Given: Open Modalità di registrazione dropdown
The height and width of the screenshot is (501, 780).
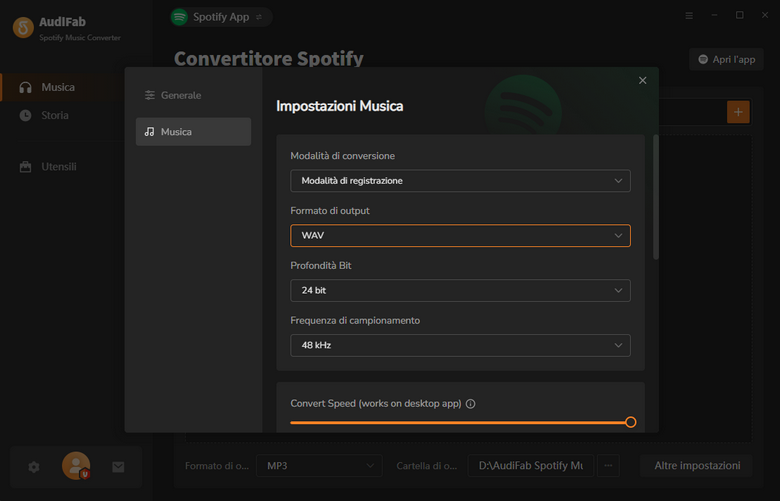Looking at the screenshot, I should [x=460, y=181].
